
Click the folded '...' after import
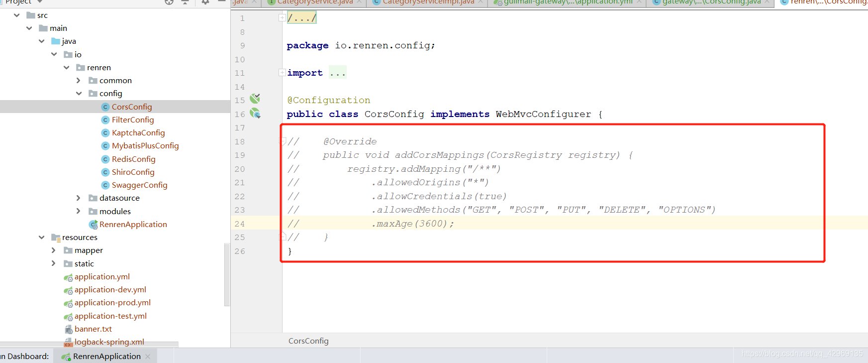tap(338, 73)
